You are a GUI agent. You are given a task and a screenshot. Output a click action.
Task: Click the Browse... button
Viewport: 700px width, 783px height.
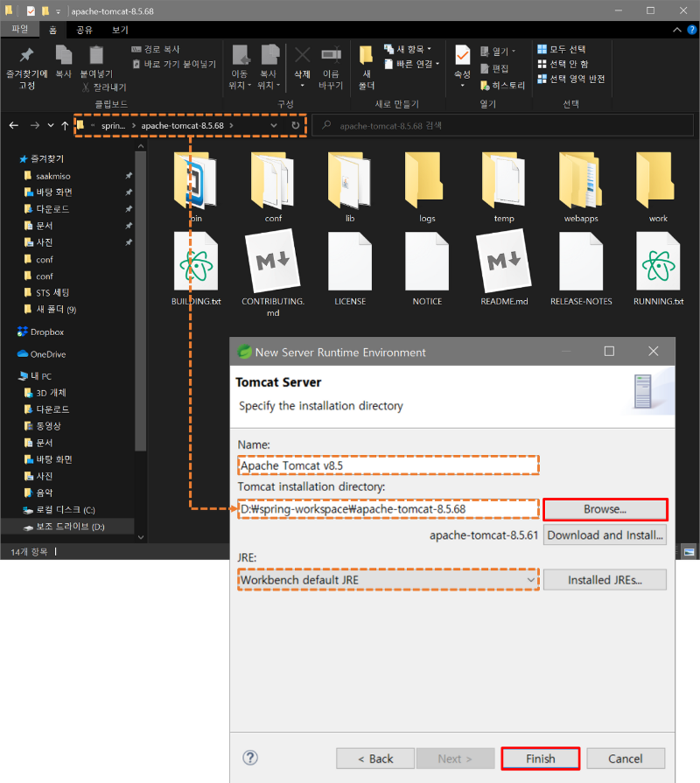(x=605, y=509)
